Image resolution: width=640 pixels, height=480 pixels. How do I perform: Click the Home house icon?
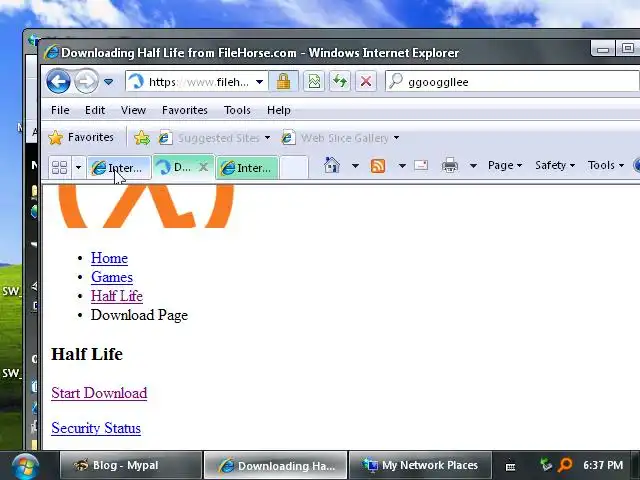(x=331, y=165)
